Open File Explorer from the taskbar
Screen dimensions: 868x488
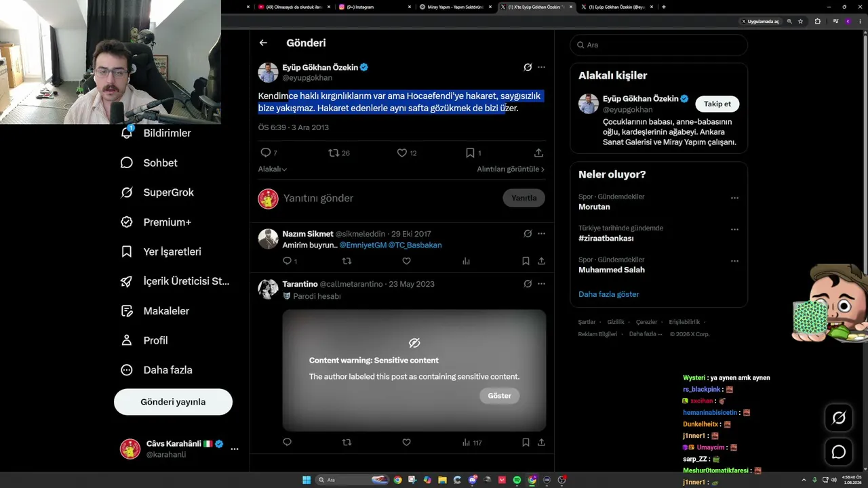point(442,480)
